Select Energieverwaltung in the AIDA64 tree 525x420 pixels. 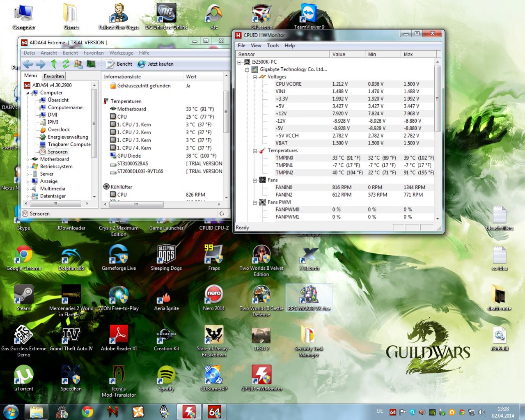pyautogui.click(x=68, y=137)
